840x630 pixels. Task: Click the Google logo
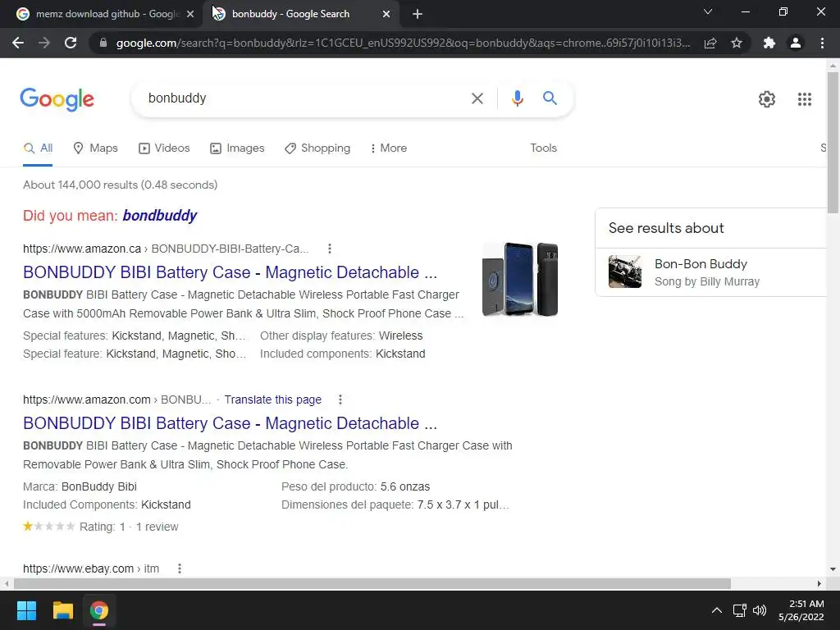(x=57, y=99)
